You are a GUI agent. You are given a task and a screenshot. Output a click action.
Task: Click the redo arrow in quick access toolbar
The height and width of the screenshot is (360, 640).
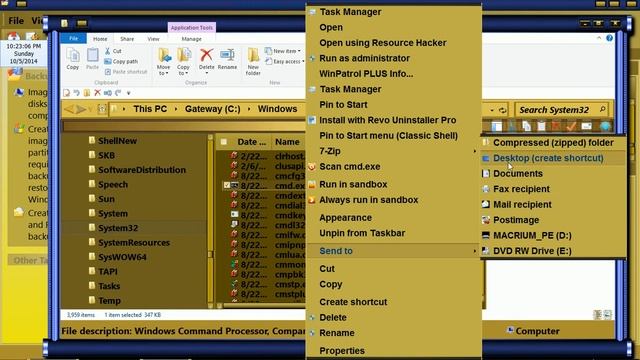pos(118,93)
